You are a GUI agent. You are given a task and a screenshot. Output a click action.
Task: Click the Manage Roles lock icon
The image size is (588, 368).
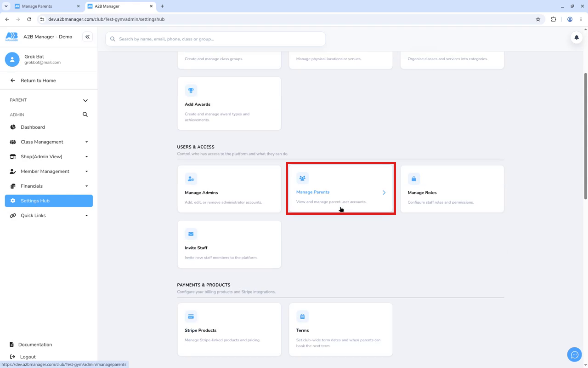pyautogui.click(x=413, y=179)
